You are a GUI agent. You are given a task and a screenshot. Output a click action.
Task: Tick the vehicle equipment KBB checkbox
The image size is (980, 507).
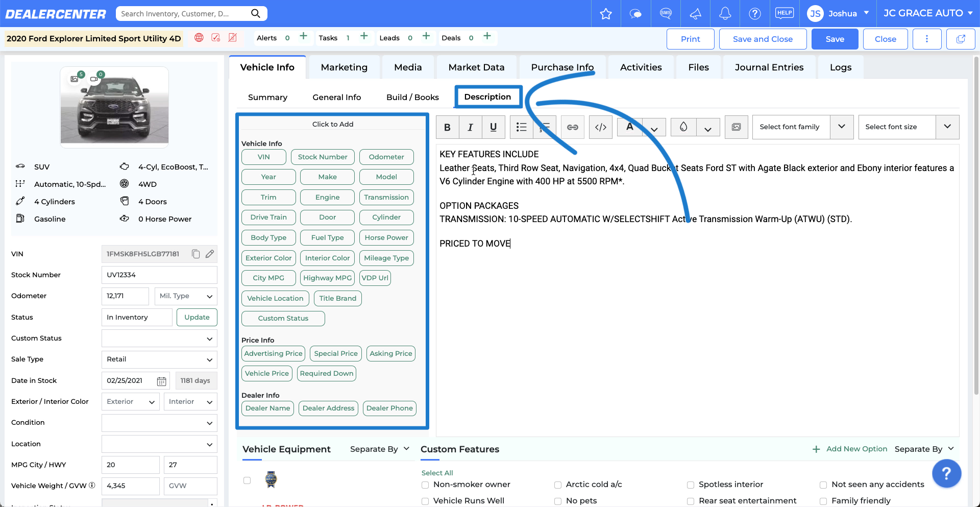247,480
